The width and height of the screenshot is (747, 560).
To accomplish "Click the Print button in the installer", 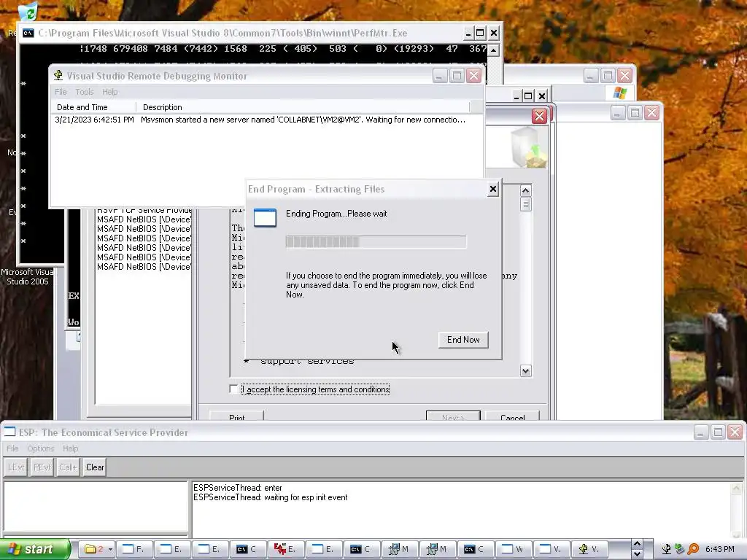I will pos(236,417).
